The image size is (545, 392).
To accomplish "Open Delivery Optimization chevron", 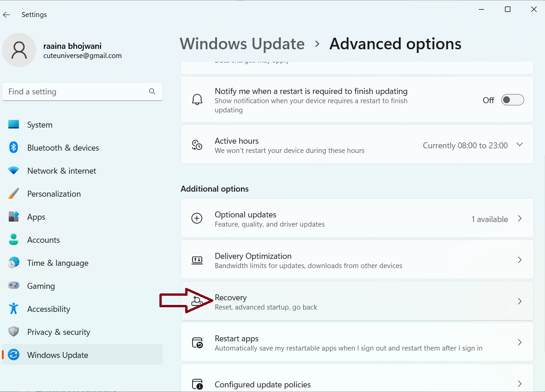I will click(x=520, y=260).
